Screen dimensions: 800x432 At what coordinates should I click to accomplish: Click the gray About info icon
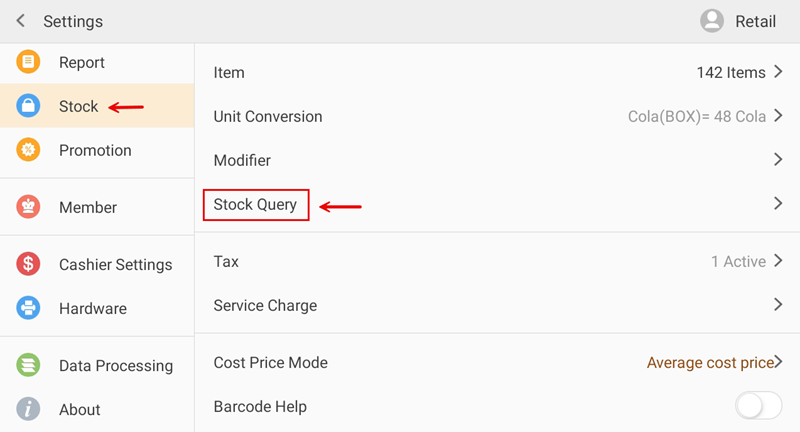28,409
